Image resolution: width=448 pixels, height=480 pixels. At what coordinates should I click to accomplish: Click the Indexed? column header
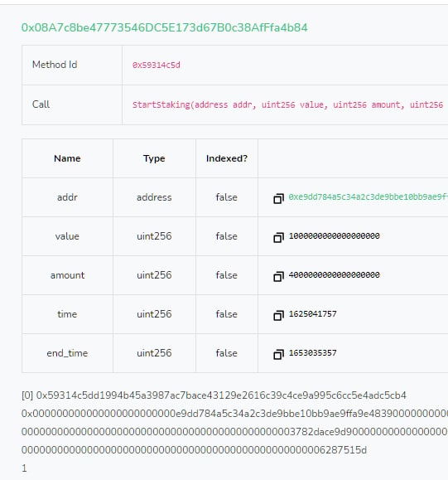coord(227,158)
